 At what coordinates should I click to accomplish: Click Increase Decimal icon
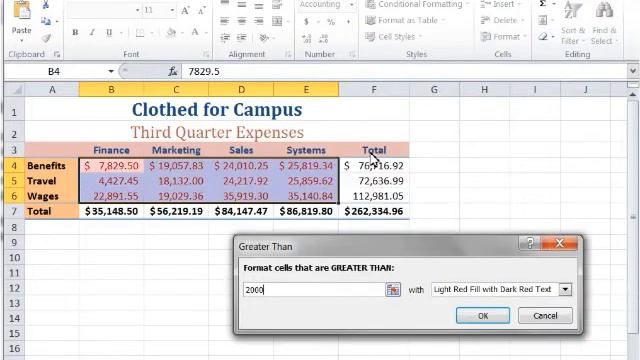tap(307, 38)
